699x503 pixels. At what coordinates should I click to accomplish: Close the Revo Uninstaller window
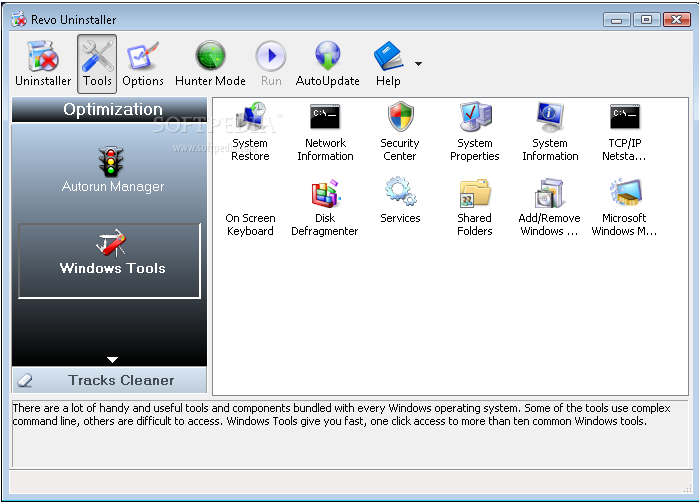click(x=677, y=20)
